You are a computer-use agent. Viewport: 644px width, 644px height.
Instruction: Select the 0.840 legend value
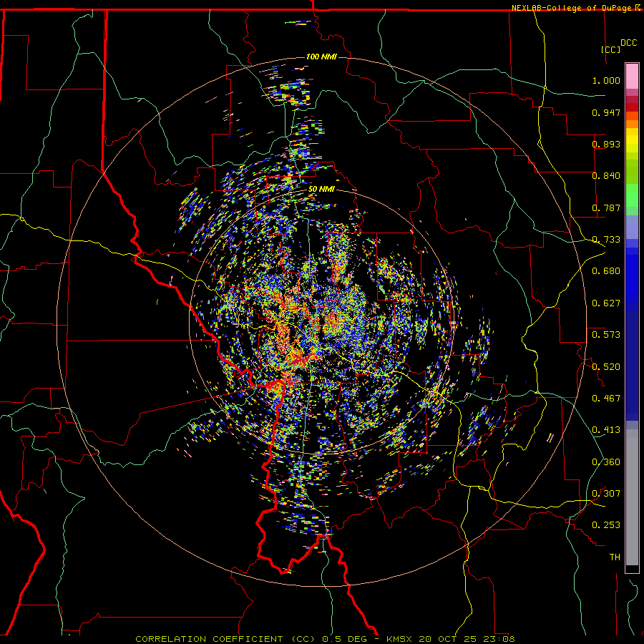[606, 176]
